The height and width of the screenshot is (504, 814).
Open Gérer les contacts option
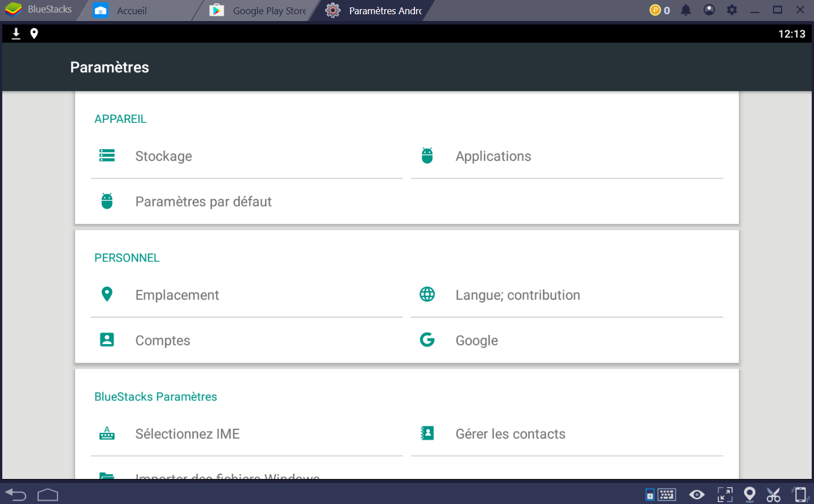[x=567, y=433]
